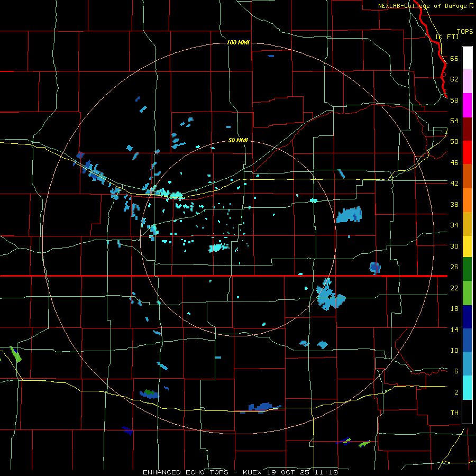Click the legend value 30
Screen dimensions: 476x476
coord(454,246)
